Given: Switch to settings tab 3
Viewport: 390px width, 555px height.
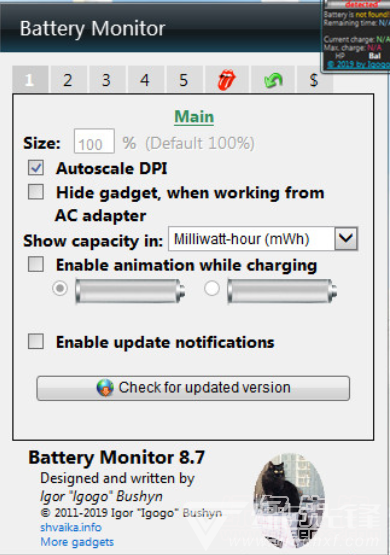Looking at the screenshot, I should (107, 80).
